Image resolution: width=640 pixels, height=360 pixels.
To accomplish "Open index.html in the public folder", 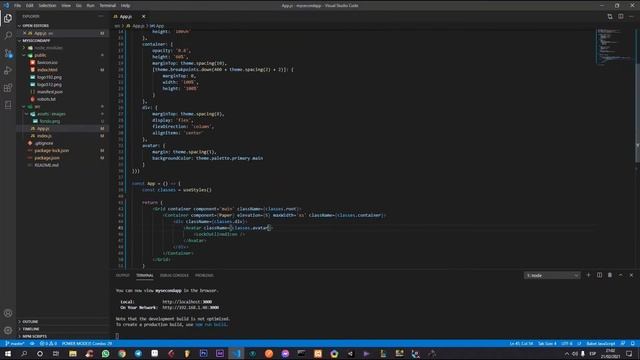I will pyautogui.click(x=47, y=70).
